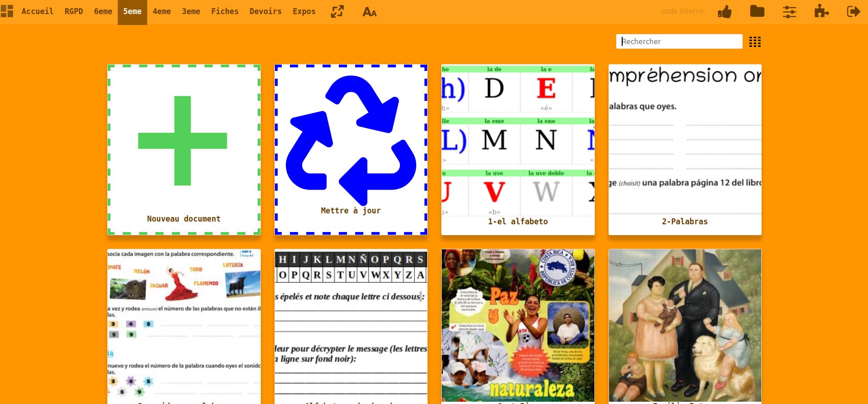Open the RGPD menu item
This screenshot has height=404, width=868.
[74, 11]
